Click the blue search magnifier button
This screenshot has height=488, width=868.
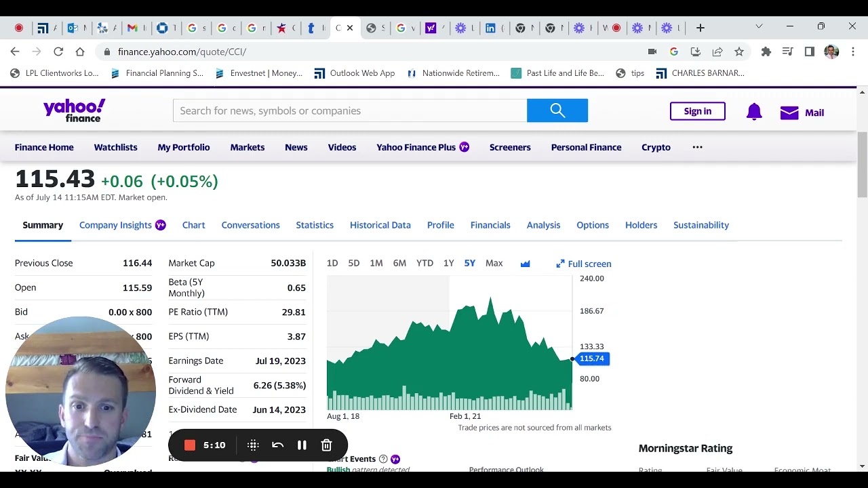click(557, 110)
